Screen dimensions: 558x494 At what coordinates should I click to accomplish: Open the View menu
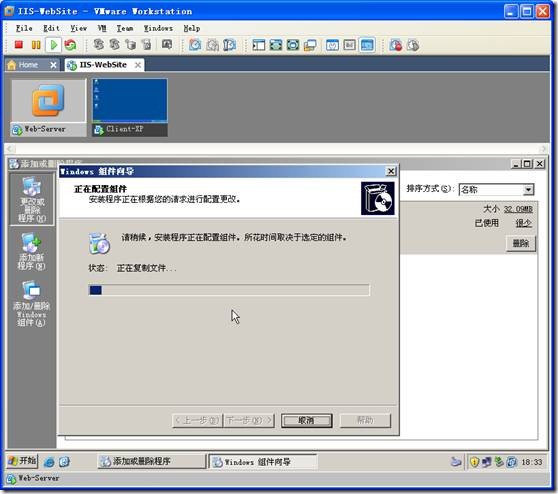pyautogui.click(x=78, y=28)
